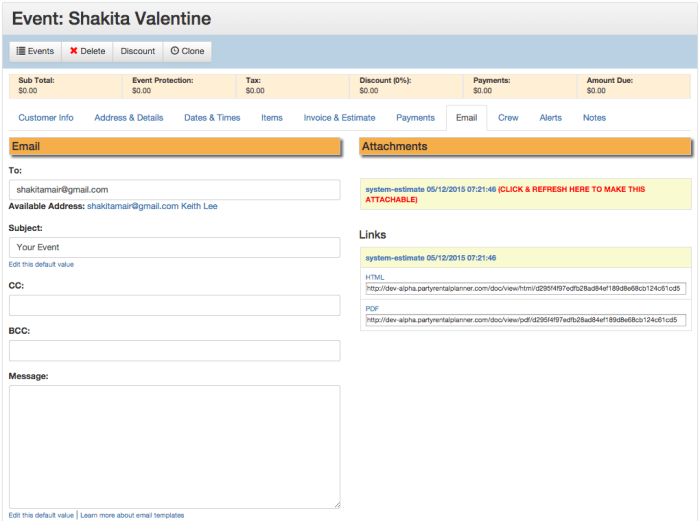Open the Dates & Times tab
The width and height of the screenshot is (700, 521).
211,118
